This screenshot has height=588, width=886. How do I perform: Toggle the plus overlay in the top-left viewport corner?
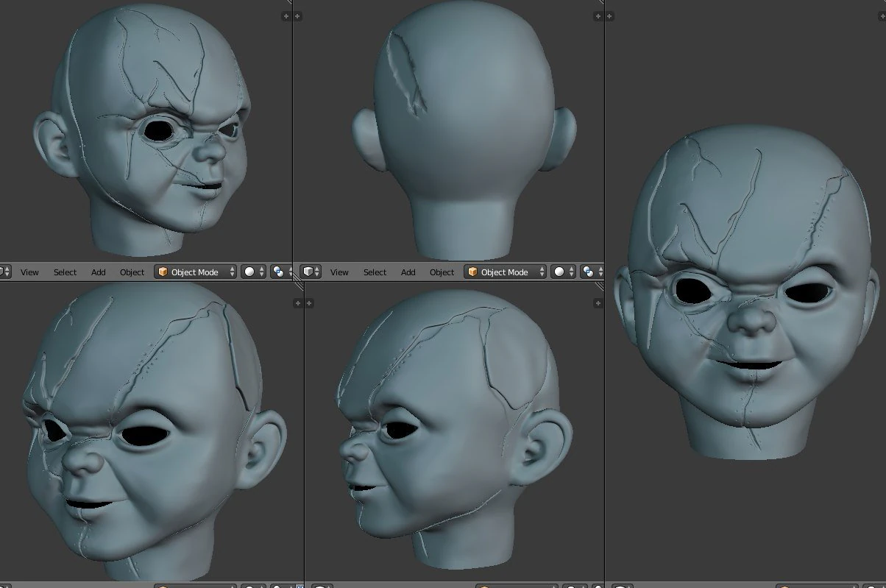click(x=286, y=15)
